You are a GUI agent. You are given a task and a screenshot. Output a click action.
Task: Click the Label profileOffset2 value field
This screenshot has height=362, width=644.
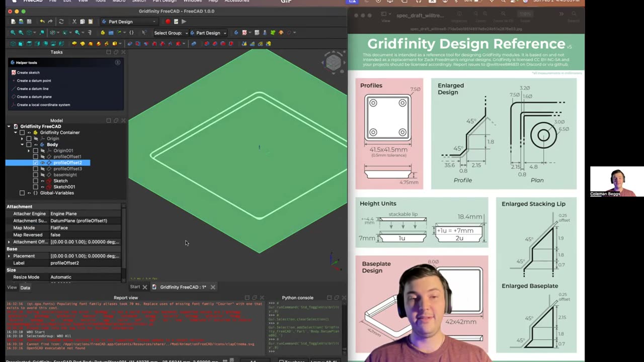pyautogui.click(x=85, y=263)
